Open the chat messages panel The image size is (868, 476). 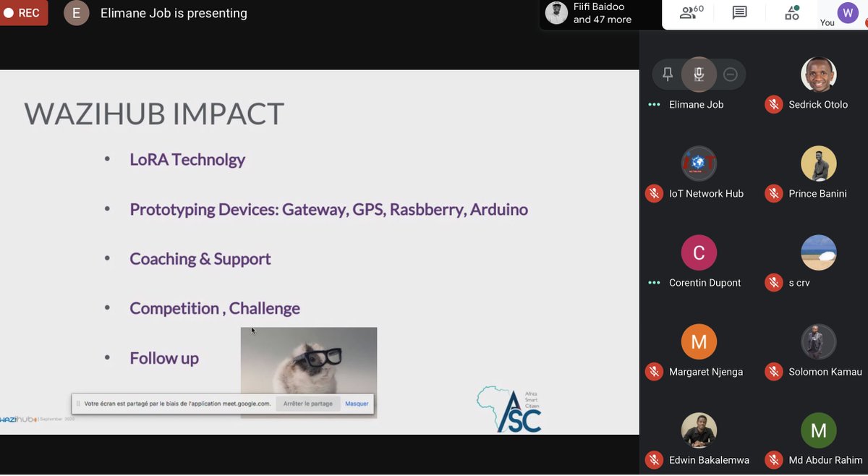739,12
